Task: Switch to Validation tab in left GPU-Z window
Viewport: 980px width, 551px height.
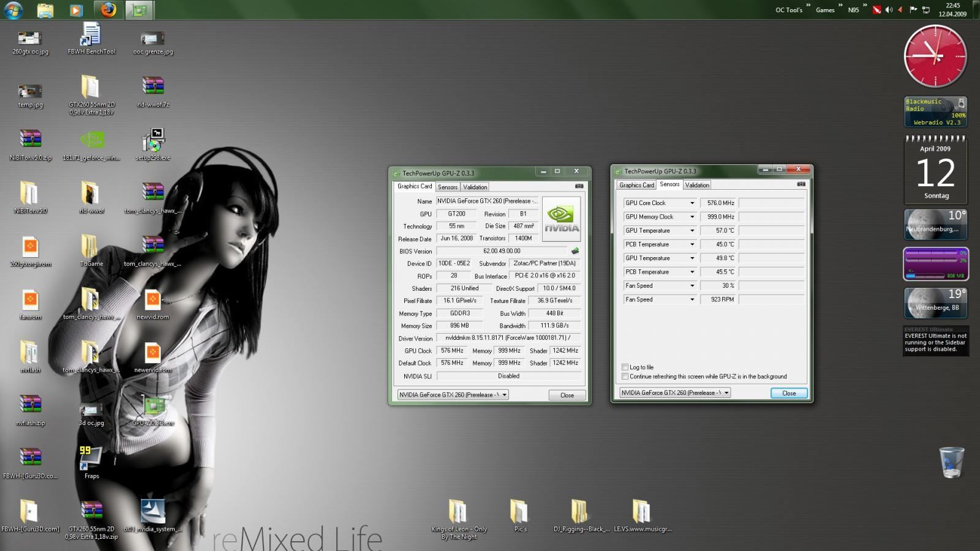Action: click(475, 187)
